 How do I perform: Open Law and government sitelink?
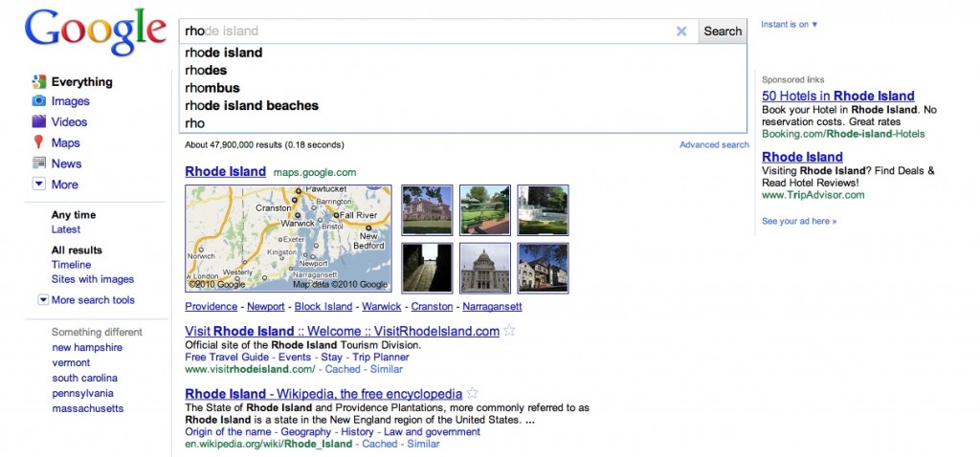click(432, 431)
